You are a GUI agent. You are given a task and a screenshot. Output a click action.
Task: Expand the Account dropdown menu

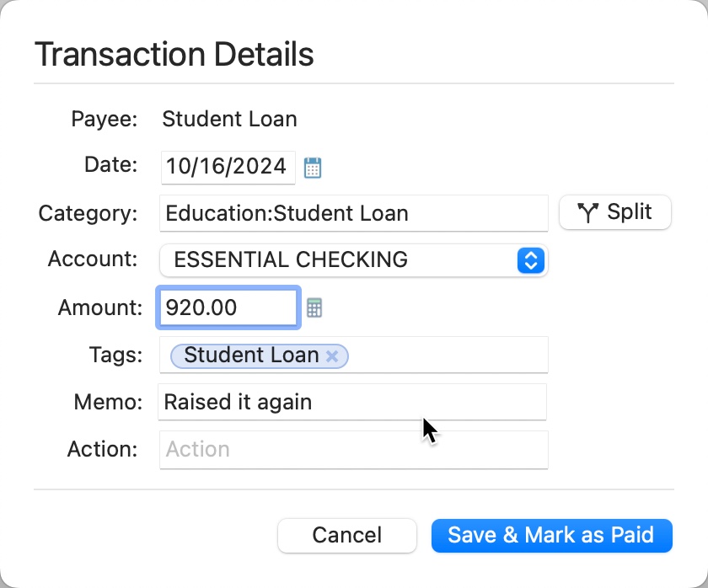pyautogui.click(x=529, y=260)
